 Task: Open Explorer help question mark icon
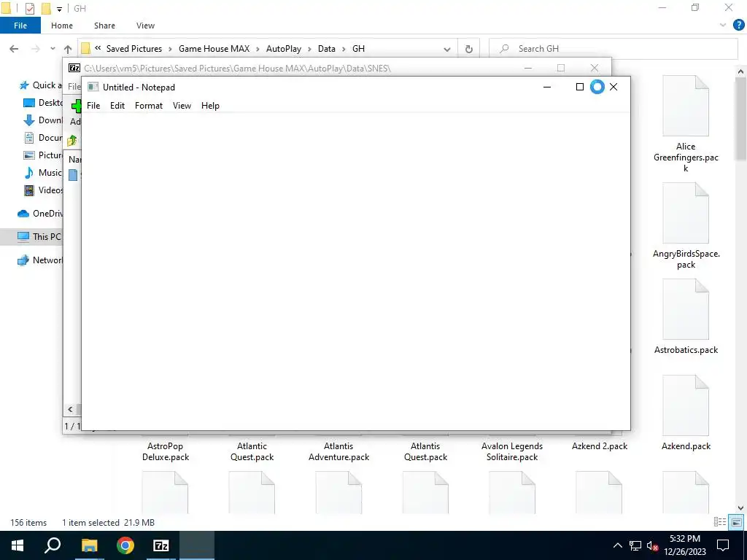(x=738, y=26)
